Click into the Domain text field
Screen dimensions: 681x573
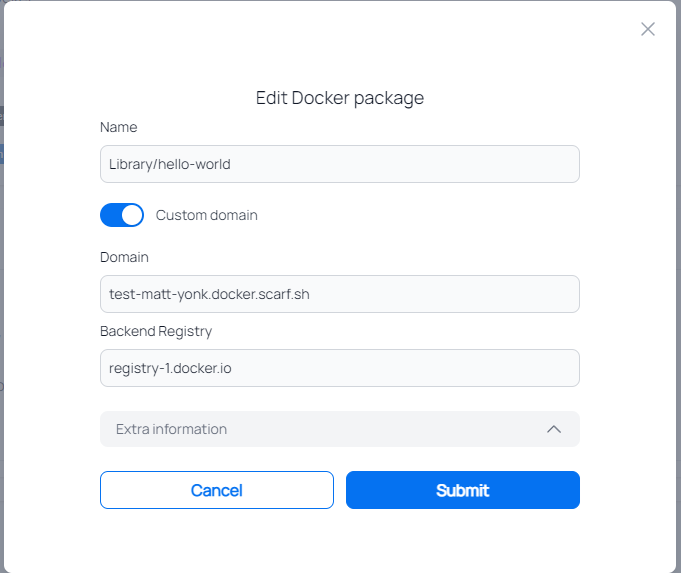click(340, 294)
